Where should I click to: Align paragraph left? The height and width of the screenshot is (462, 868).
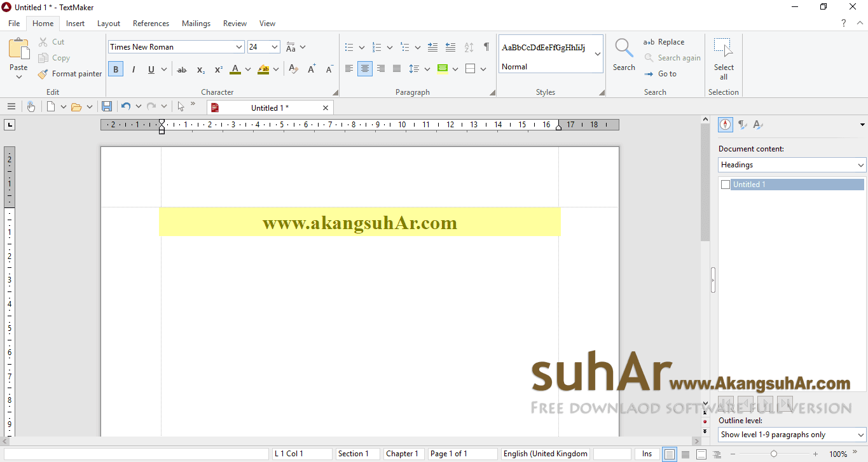[349, 69]
